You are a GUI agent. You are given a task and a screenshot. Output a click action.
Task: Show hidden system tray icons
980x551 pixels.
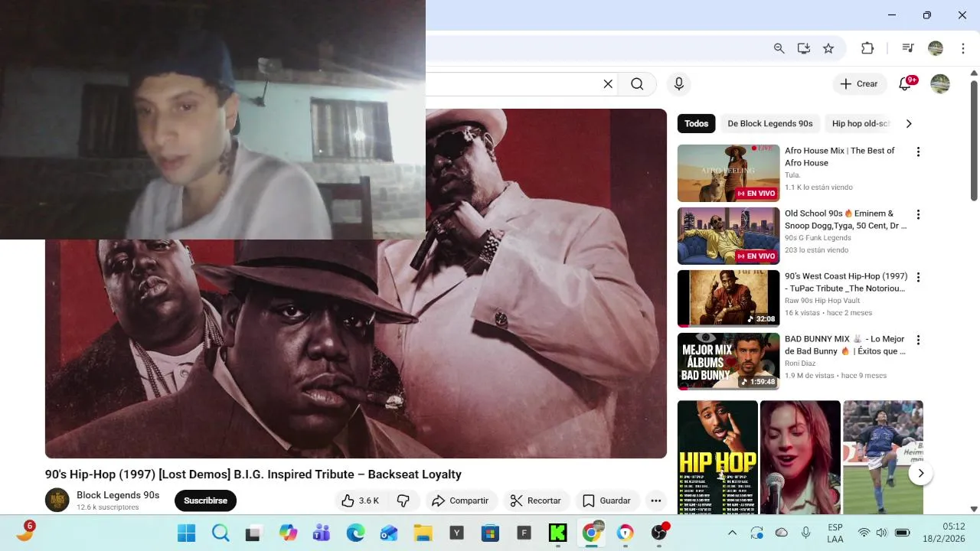732,533
